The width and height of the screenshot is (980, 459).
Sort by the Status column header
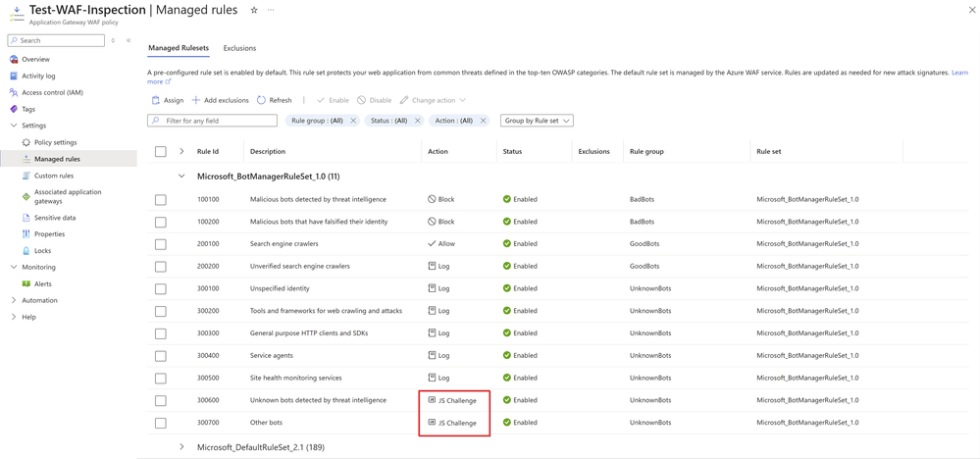[x=512, y=151]
